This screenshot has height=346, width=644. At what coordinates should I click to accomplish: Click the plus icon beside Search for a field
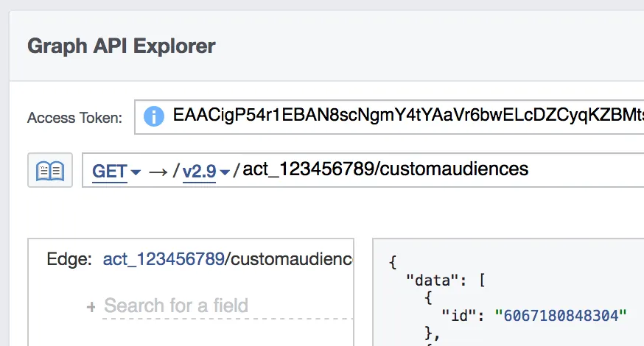point(91,307)
